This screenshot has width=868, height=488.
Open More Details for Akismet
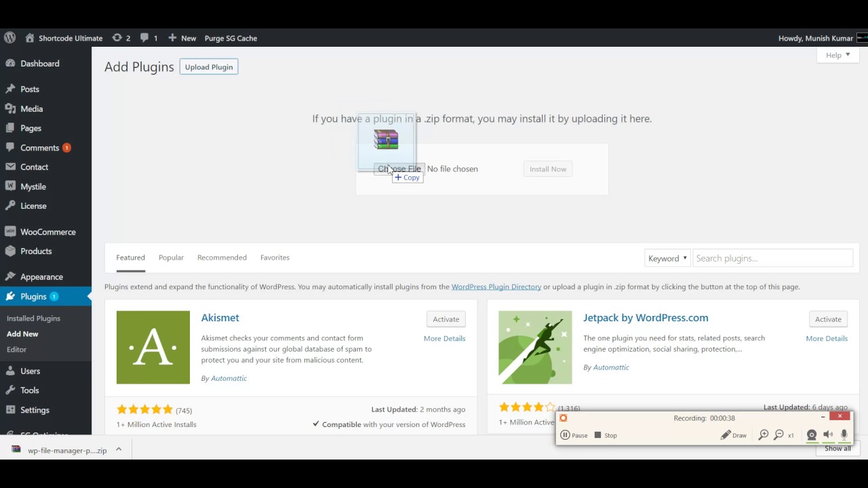(x=444, y=338)
